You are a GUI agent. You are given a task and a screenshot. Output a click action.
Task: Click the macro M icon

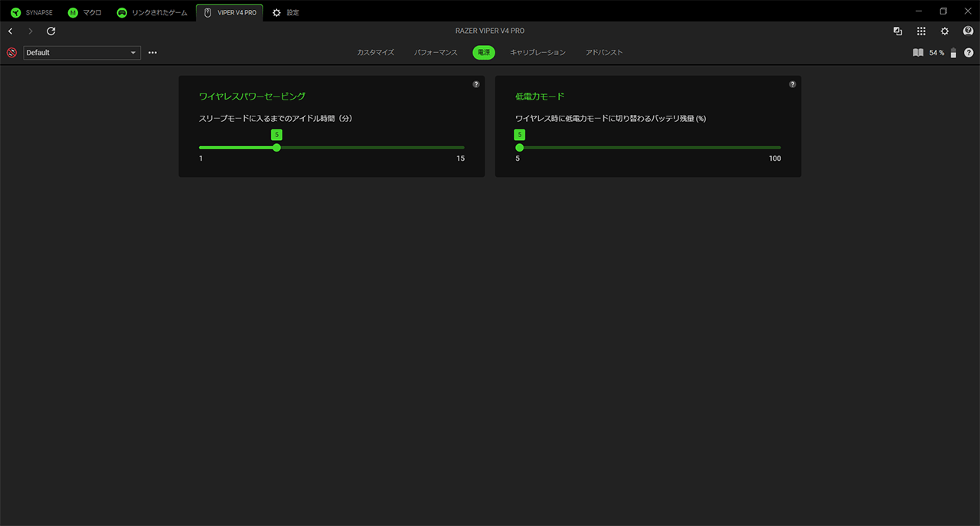[x=73, y=13]
